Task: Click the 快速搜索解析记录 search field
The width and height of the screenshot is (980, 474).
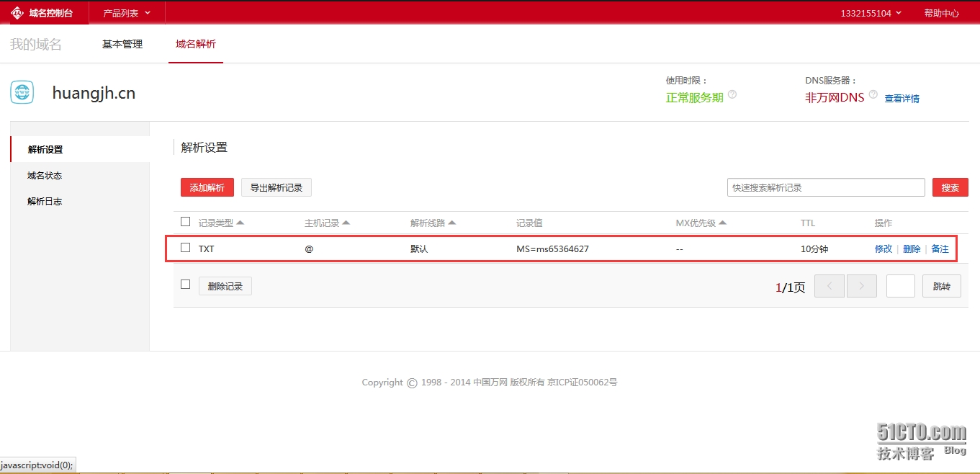Action: (x=825, y=187)
